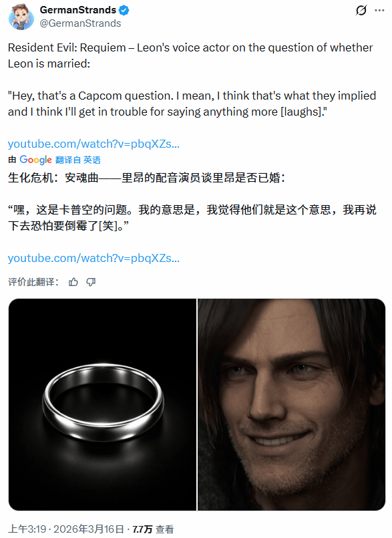Click the date 2026年3月16日
The height and width of the screenshot is (538, 392).
pos(89,529)
